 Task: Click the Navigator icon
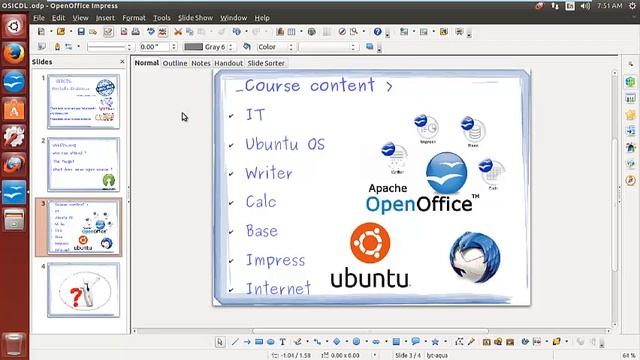click(342, 31)
